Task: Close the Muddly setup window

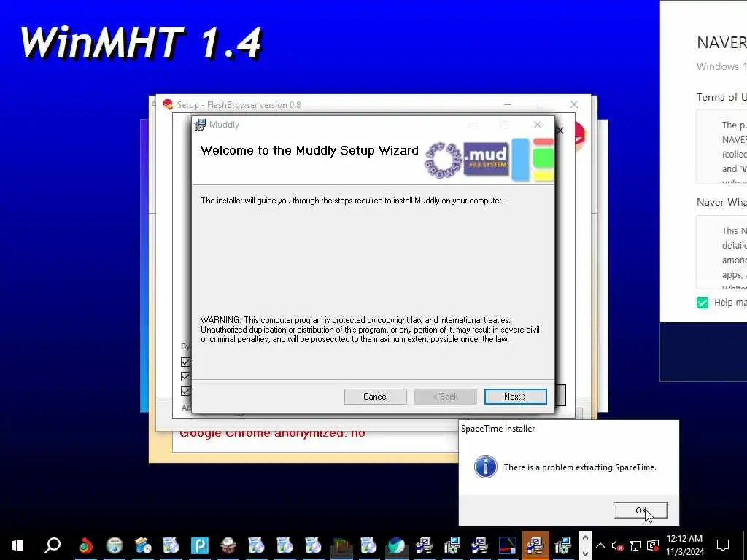Action: (x=538, y=125)
